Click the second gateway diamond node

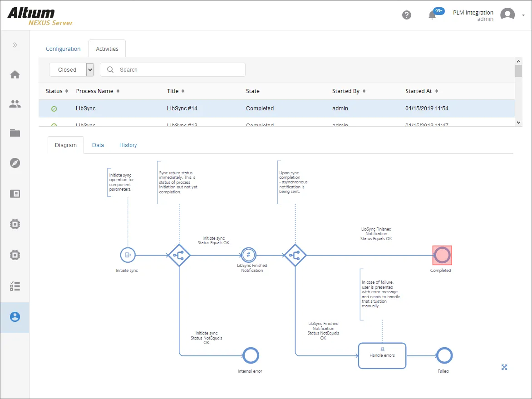(x=295, y=255)
